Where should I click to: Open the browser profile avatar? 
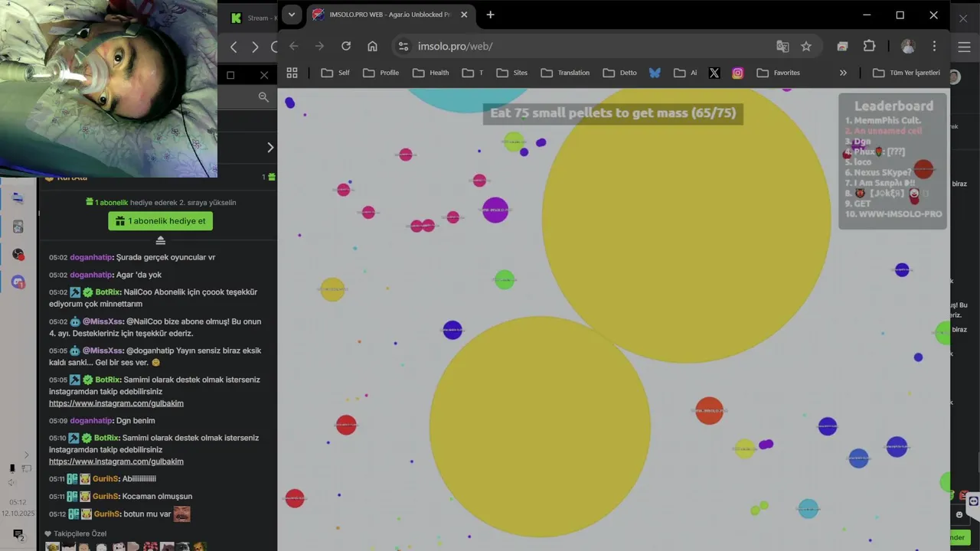tap(908, 46)
